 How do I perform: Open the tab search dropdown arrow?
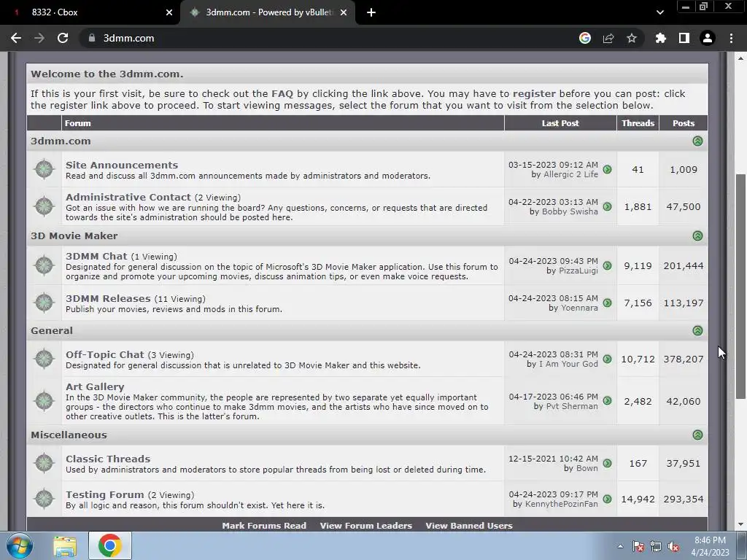pyautogui.click(x=659, y=12)
